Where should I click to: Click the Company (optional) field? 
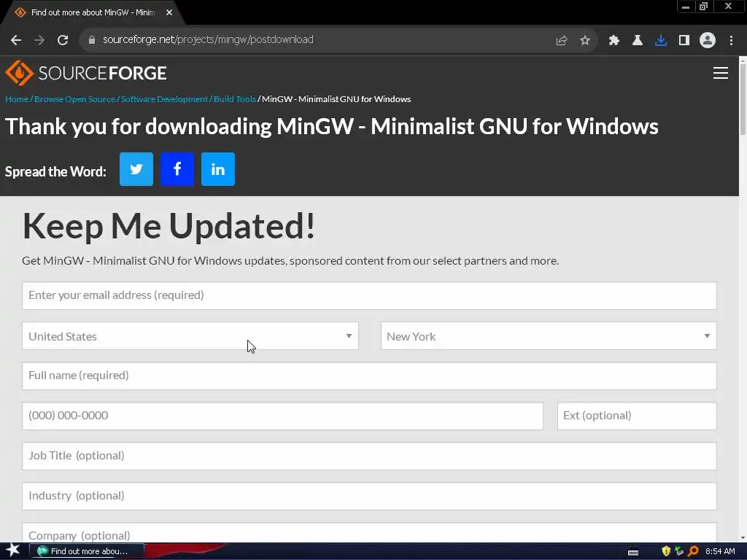[369, 533]
